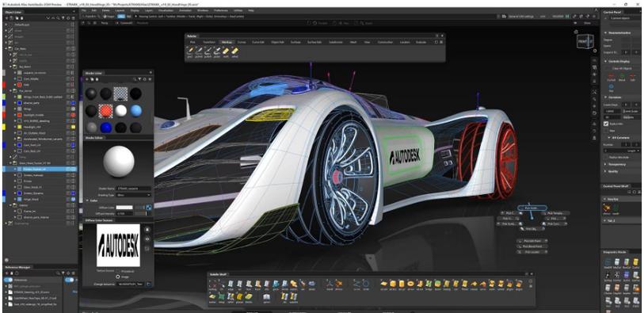Open the Layouts menu
This screenshot has width=644, height=313.
pos(120,10)
